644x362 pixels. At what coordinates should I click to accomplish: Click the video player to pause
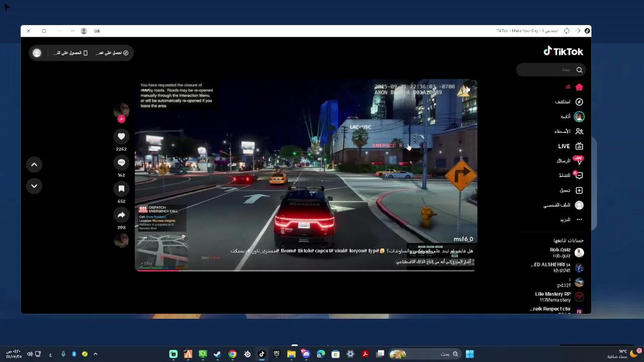tap(306, 175)
